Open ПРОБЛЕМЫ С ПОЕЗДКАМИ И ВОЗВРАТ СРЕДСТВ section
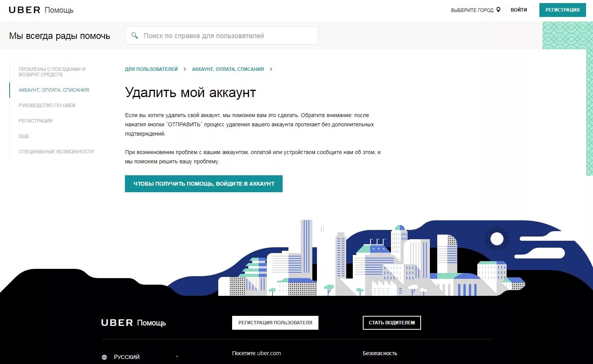Viewport: 593px width, 364px height. pyautogui.click(x=52, y=72)
